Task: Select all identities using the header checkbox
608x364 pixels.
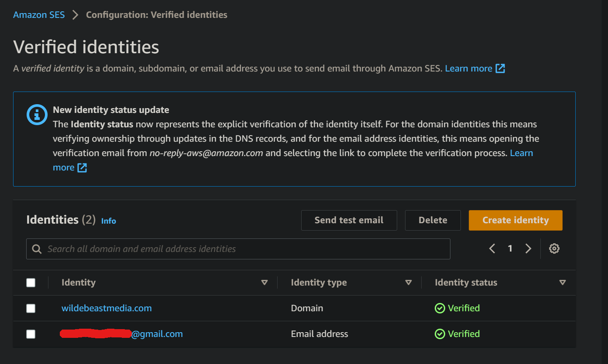Action: (31, 282)
